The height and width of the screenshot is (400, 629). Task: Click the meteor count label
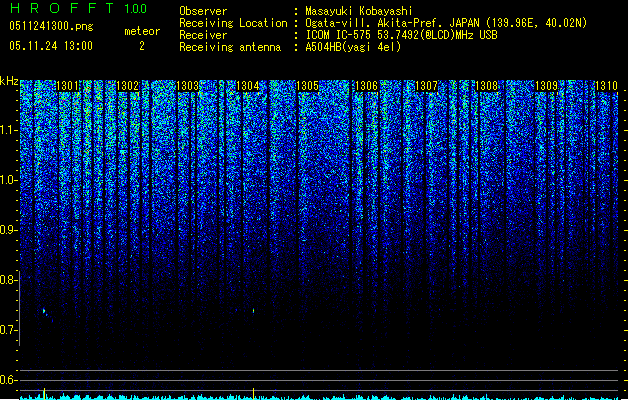coord(142,31)
